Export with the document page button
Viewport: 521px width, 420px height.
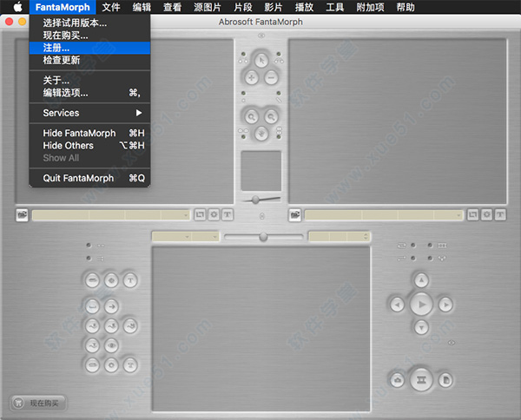pos(445,380)
